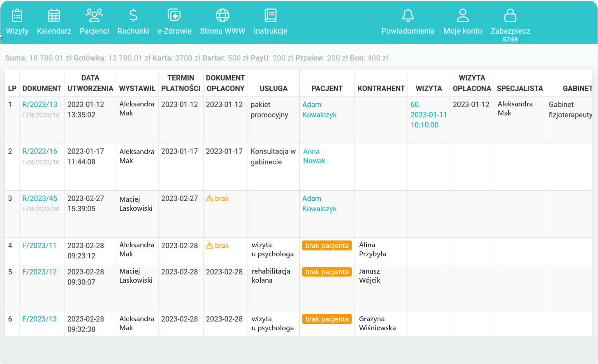This screenshot has width=598, height=364.
Task: Click the WIZYTA column header
Action: [x=429, y=89]
